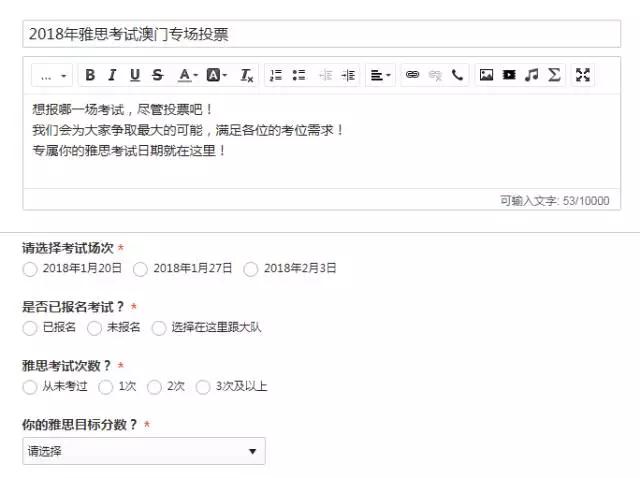
Task: Toggle italic formatting button
Action: coord(112,75)
